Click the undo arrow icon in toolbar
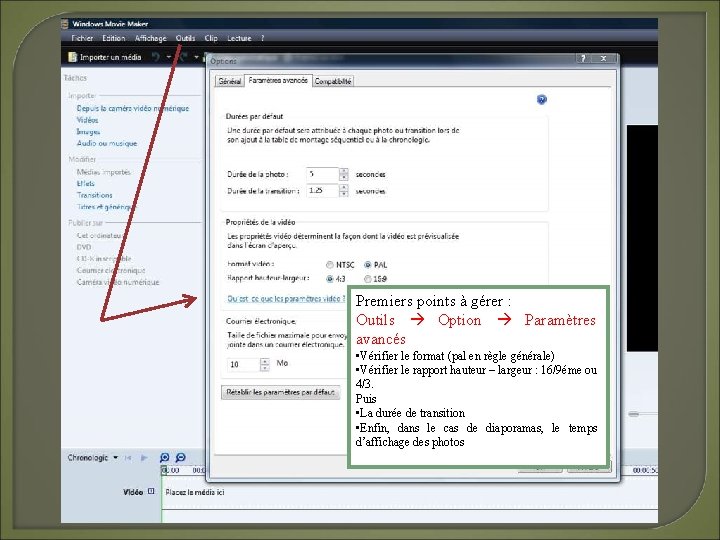The width and height of the screenshot is (720, 540). click(x=156, y=57)
